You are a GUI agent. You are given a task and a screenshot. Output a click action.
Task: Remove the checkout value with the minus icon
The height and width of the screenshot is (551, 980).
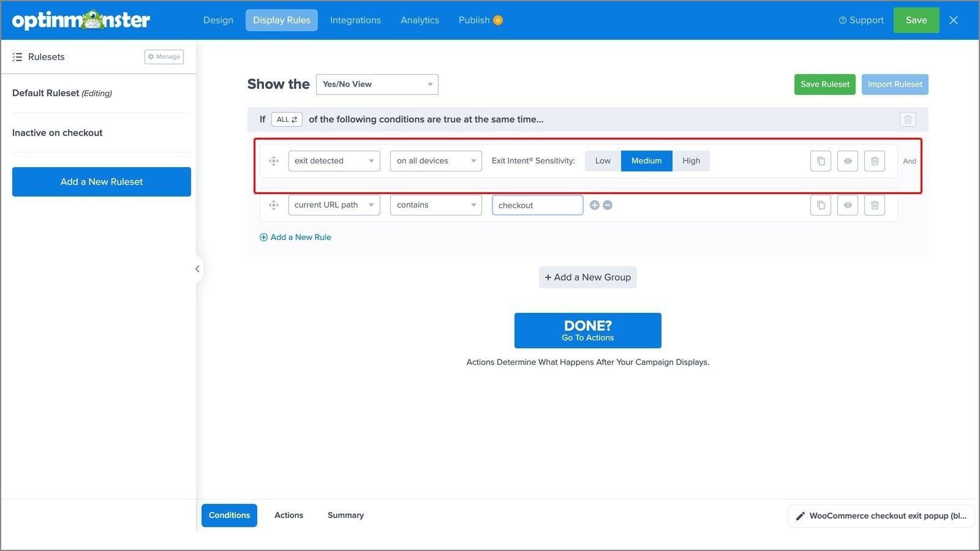608,205
